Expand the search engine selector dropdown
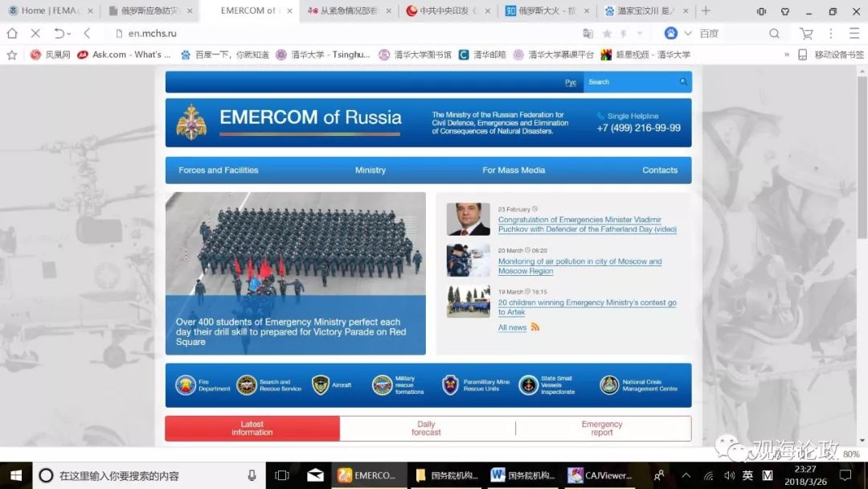 (688, 34)
